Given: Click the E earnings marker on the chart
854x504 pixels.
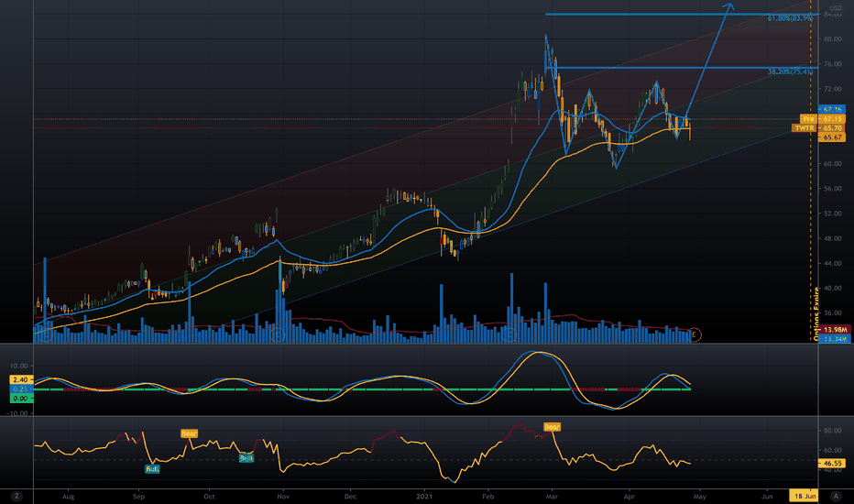Looking at the screenshot, I should pyautogui.click(x=694, y=334).
